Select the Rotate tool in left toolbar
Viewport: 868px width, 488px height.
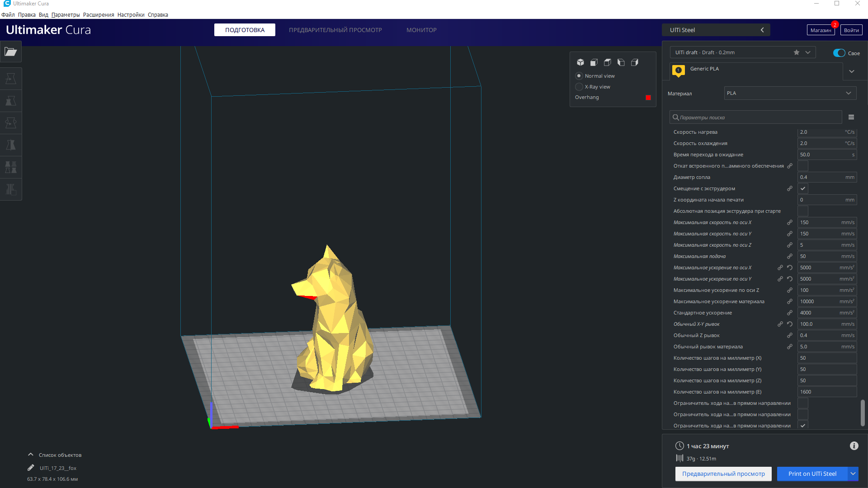[11, 123]
